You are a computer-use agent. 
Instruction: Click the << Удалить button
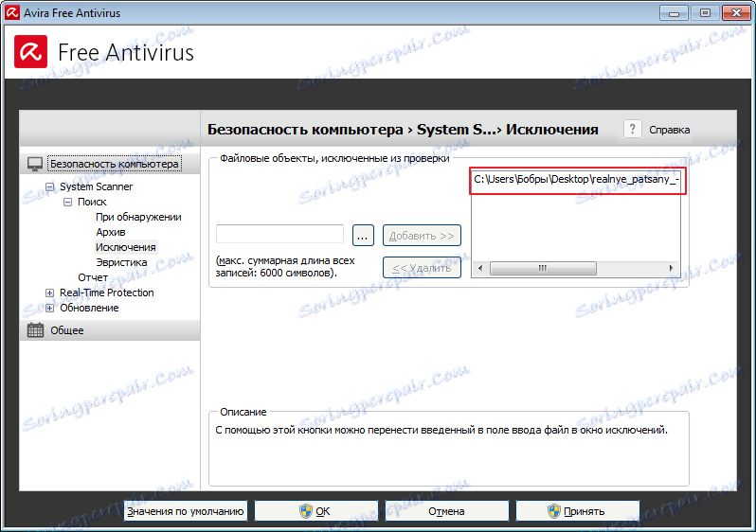(422, 268)
